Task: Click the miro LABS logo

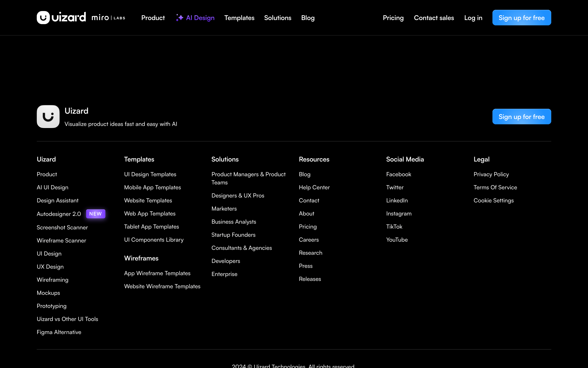Action: coord(108,18)
